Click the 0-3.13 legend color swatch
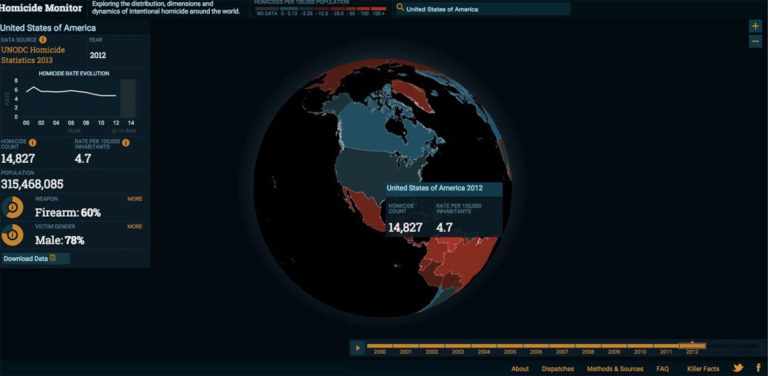 [289, 9]
